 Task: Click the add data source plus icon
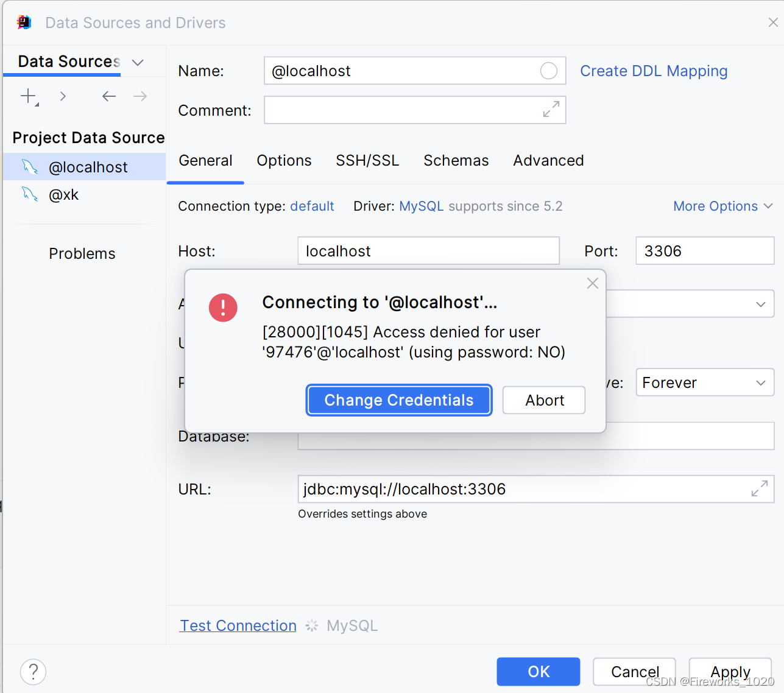coord(29,96)
